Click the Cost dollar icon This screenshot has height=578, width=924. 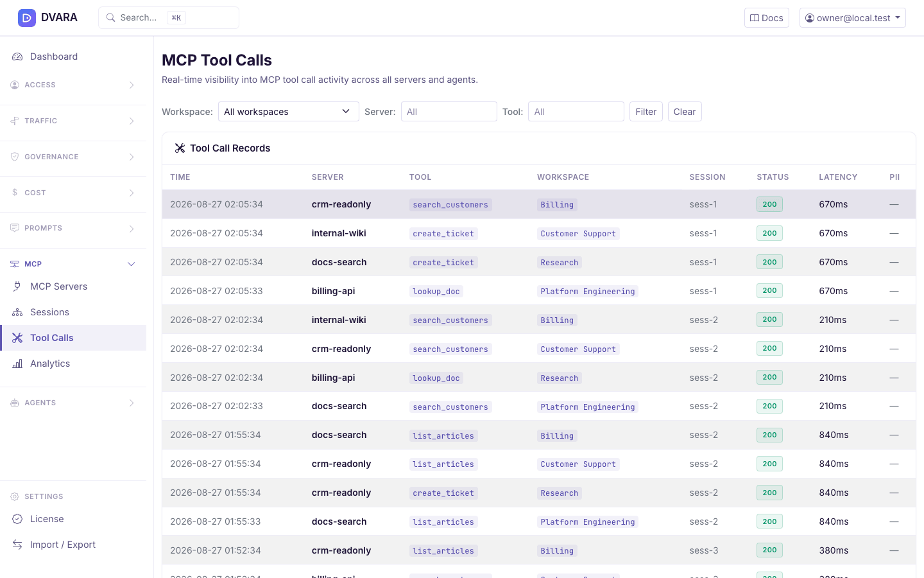[15, 193]
